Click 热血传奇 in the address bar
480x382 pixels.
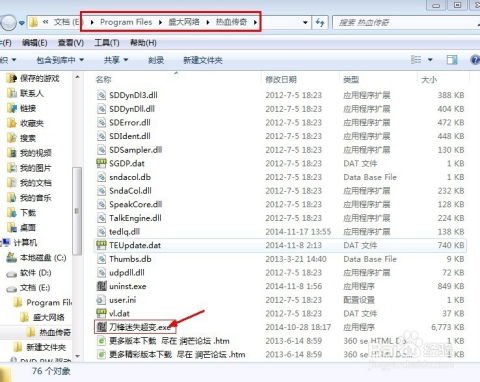click(231, 22)
